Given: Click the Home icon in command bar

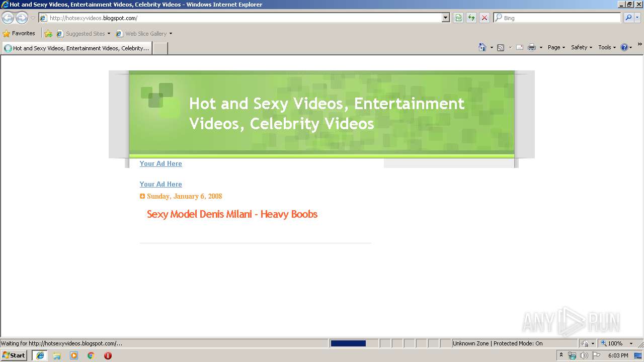Looking at the screenshot, I should 482,47.
